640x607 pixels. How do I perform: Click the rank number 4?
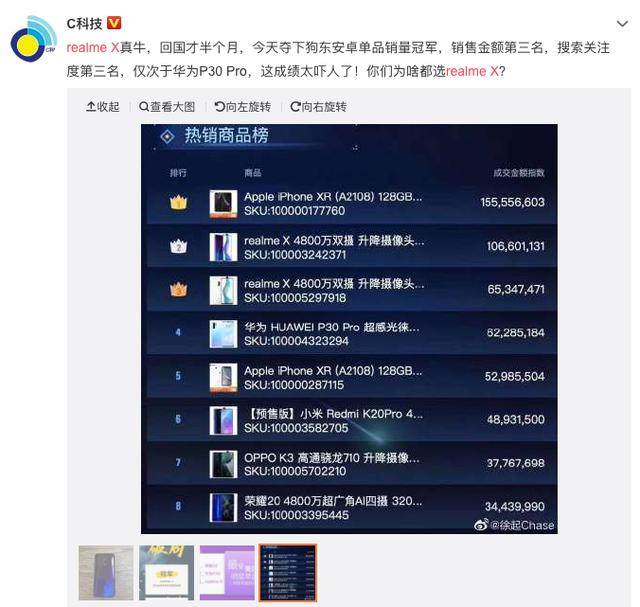click(x=178, y=333)
